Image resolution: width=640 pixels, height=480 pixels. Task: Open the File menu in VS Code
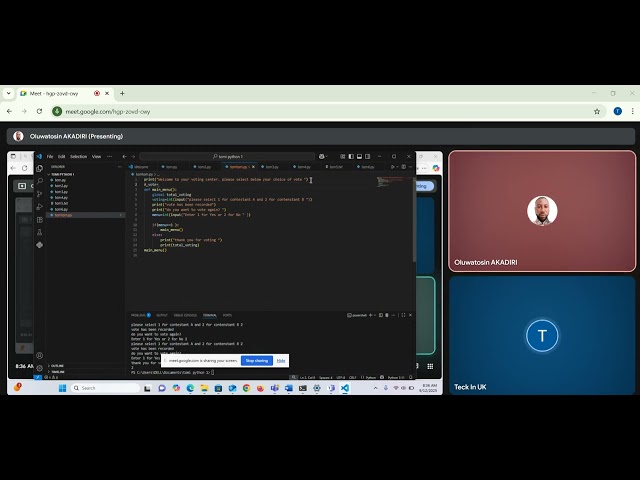pos(50,156)
